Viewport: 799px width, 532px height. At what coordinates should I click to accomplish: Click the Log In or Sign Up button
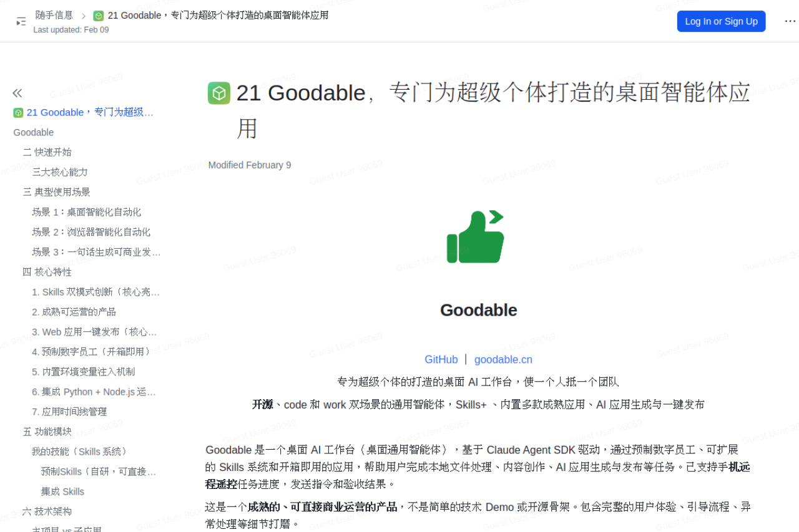click(721, 21)
